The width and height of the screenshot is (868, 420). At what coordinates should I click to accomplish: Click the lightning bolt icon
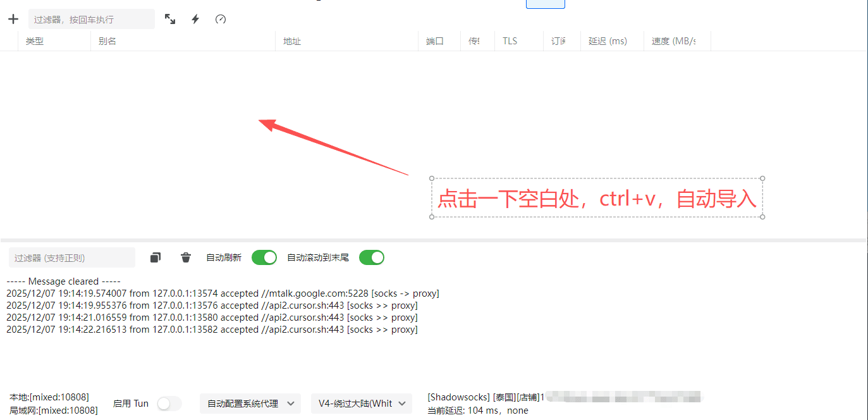(x=195, y=19)
